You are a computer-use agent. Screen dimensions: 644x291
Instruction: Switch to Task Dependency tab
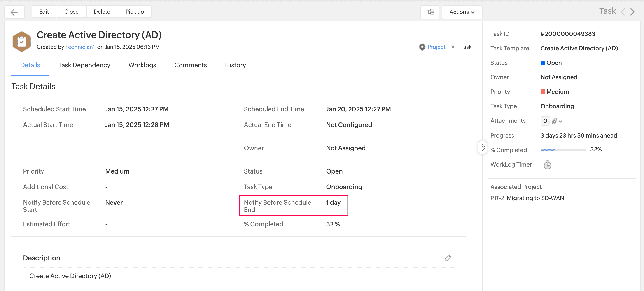84,65
